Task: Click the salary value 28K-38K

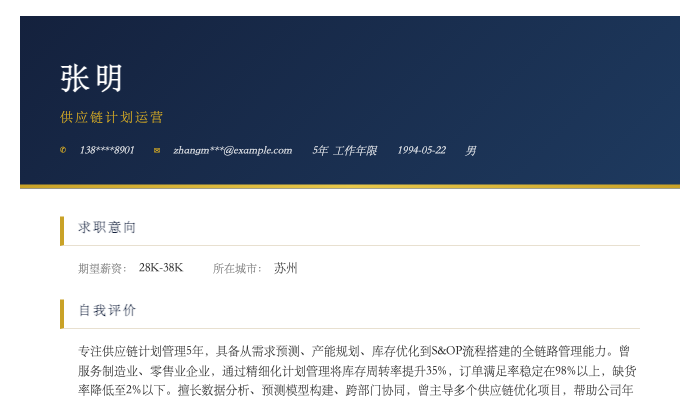Action: pos(161,268)
